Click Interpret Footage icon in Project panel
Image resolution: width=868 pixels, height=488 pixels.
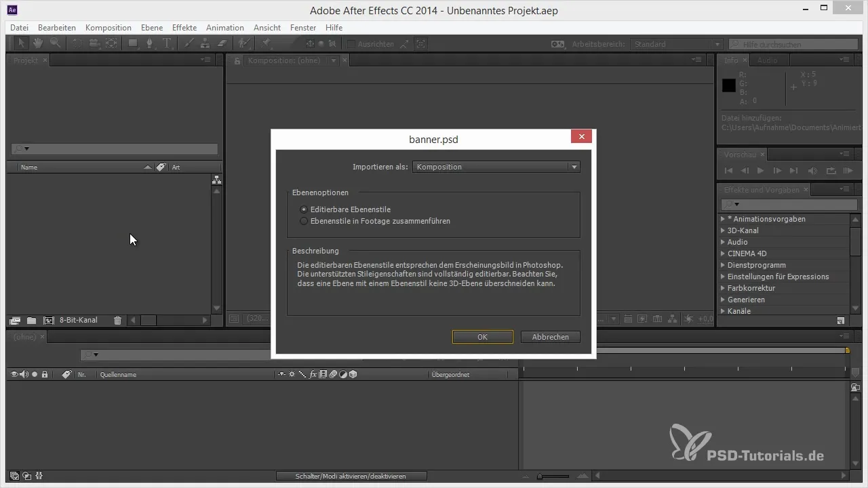pos(15,320)
